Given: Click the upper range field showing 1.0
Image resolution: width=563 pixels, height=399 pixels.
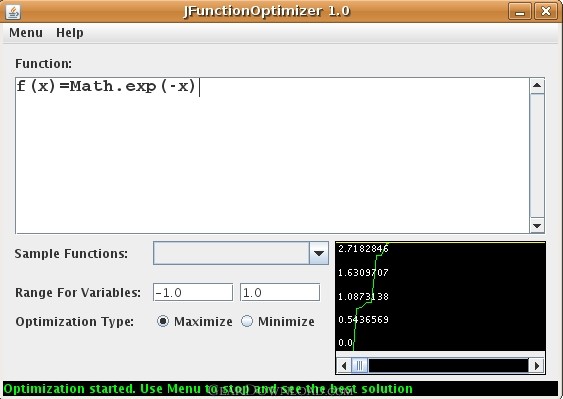Looking at the screenshot, I should 280,292.
